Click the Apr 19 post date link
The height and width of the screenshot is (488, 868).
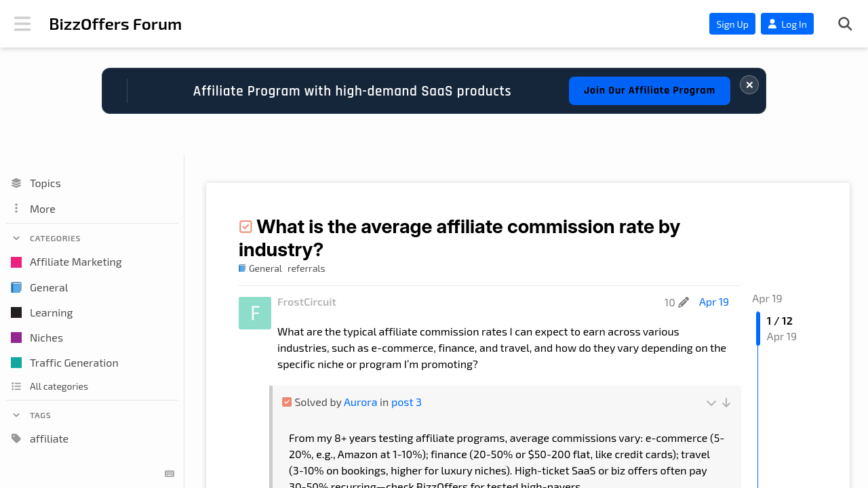(x=714, y=302)
